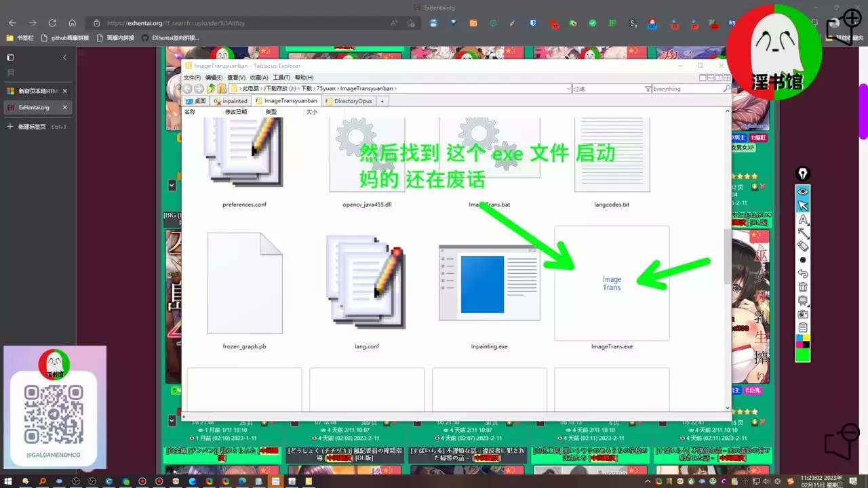Click the trash can clear icon
The width and height of the screenshot is (868, 488).
tap(803, 287)
